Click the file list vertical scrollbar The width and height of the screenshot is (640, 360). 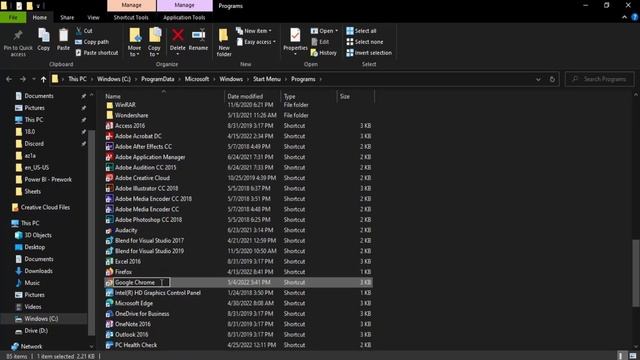pos(636,273)
